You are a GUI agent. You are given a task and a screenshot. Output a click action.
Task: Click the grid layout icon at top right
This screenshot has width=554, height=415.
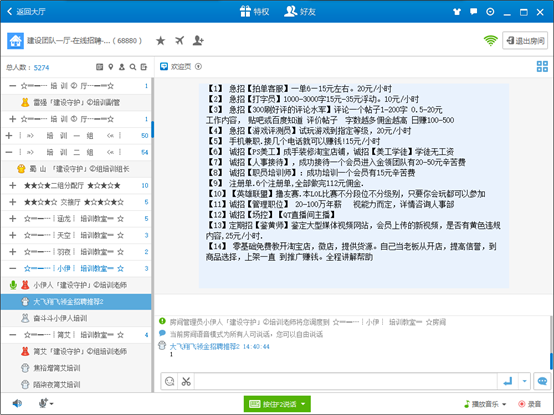(542, 66)
